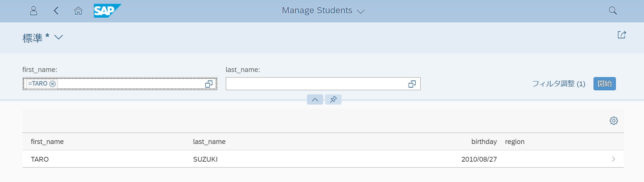This screenshot has height=182, width=644.
Task: Click into the first_name input field
Action: click(130, 84)
